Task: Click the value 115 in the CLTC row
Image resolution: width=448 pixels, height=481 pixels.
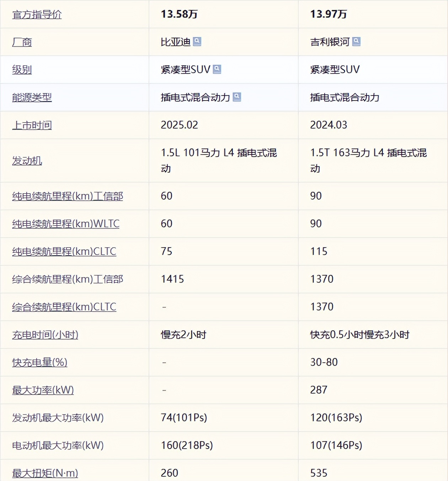Action: (x=319, y=252)
